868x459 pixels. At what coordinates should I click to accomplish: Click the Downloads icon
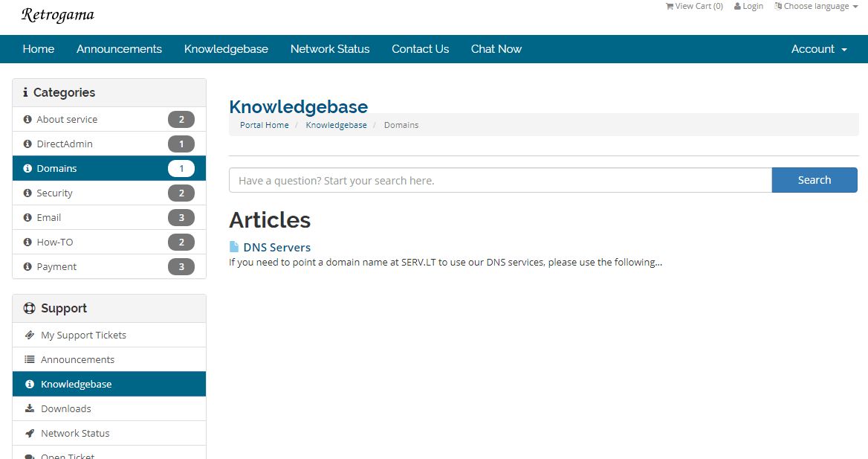coord(29,408)
